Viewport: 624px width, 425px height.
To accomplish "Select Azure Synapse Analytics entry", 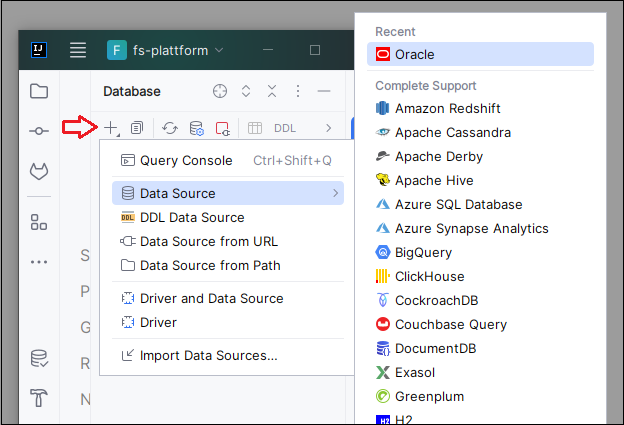I will pos(480,228).
